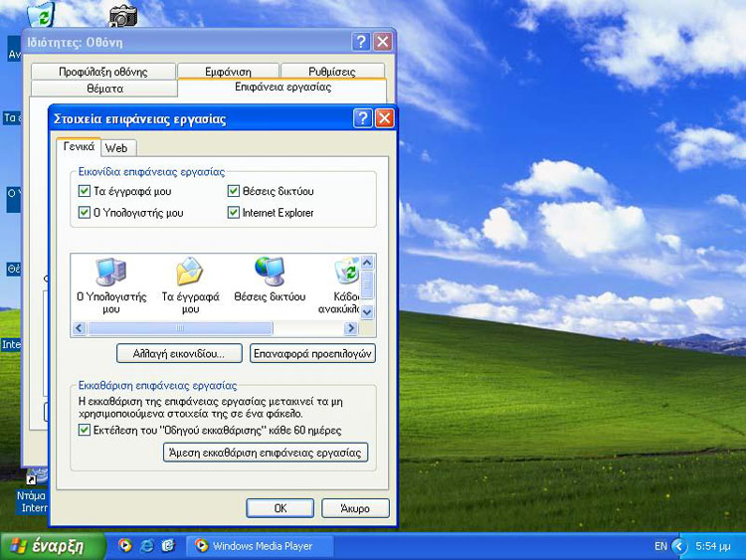Uncheck Ο Υπολογιστής μου checkbox
Image resolution: width=746 pixels, height=560 pixels.
[x=85, y=212]
